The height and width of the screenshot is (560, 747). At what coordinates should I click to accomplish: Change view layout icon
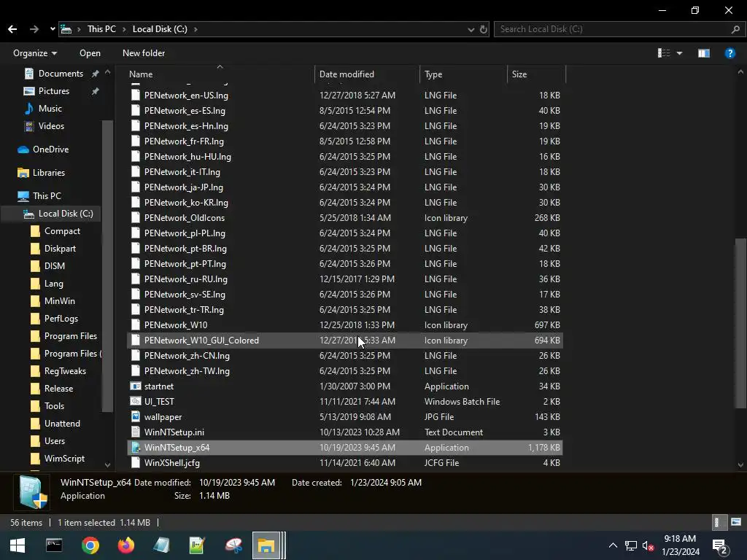click(664, 52)
